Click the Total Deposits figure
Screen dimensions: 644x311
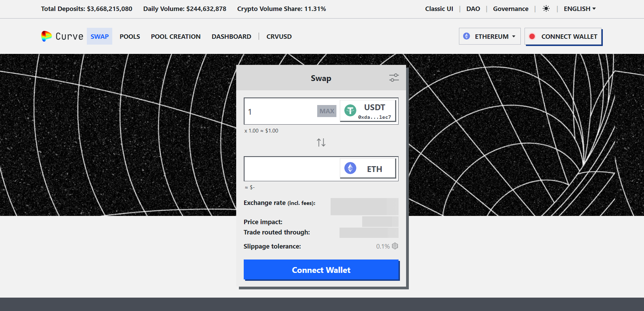click(87, 9)
